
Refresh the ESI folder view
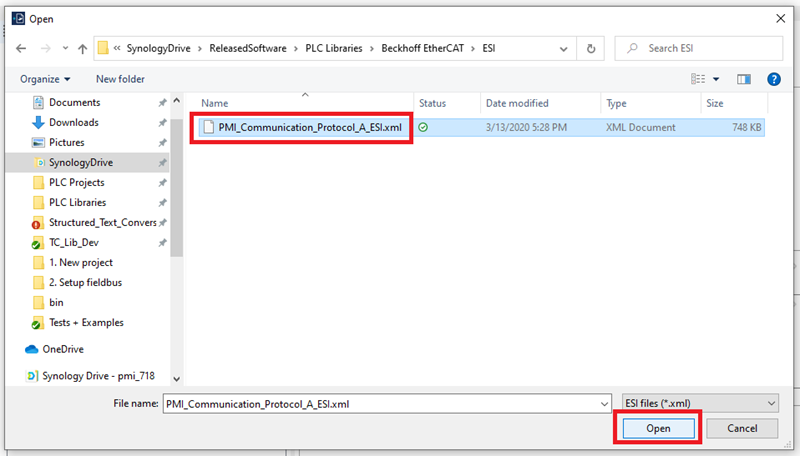(x=592, y=49)
